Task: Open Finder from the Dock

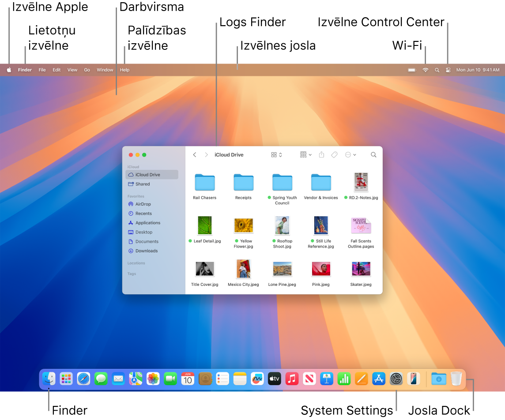Action: pyautogui.click(x=49, y=379)
